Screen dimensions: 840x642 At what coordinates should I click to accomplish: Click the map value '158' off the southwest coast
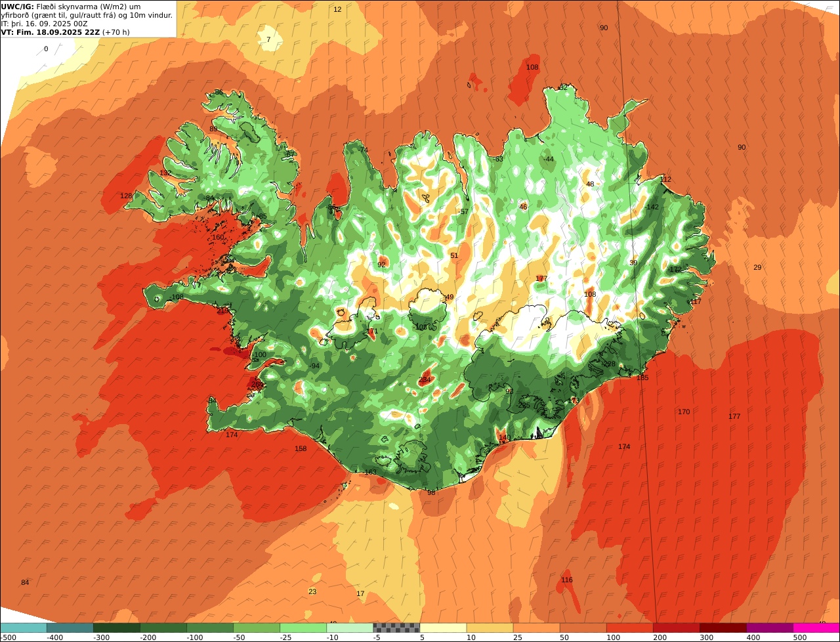[301, 449]
